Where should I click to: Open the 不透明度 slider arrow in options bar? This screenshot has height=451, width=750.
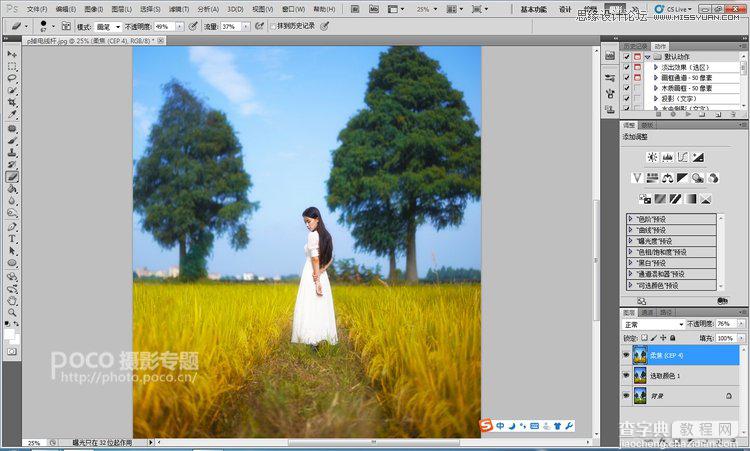pos(180,27)
